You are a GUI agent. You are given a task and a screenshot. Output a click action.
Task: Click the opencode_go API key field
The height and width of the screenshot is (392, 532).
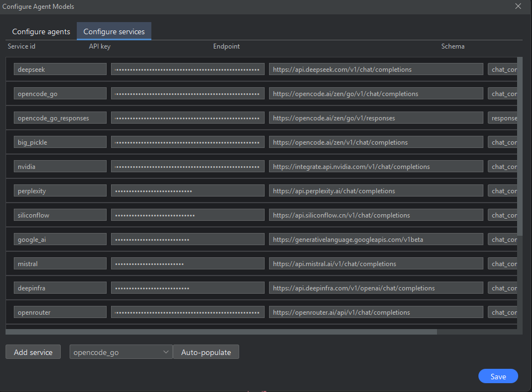188,94
